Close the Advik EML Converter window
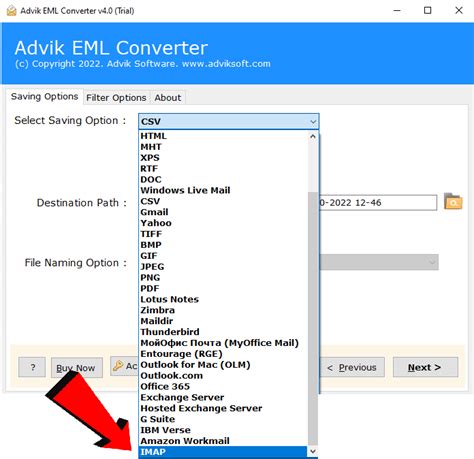This screenshot has width=474, height=459. [459, 11]
